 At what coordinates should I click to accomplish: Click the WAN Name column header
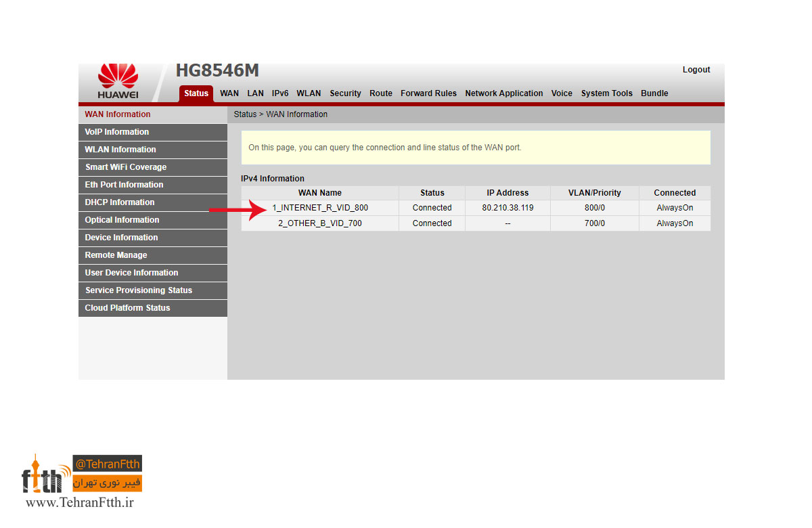pos(320,193)
